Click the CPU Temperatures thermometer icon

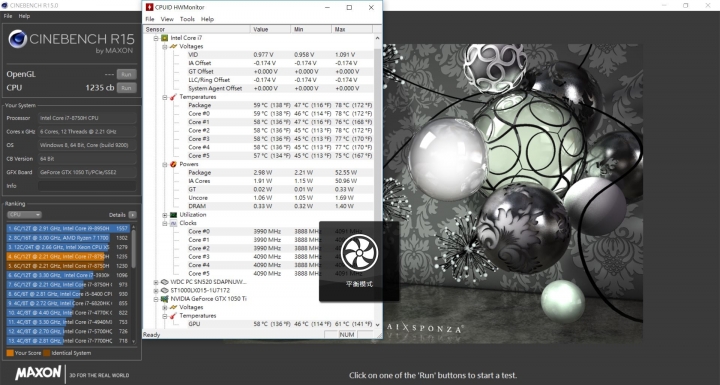tap(173, 97)
